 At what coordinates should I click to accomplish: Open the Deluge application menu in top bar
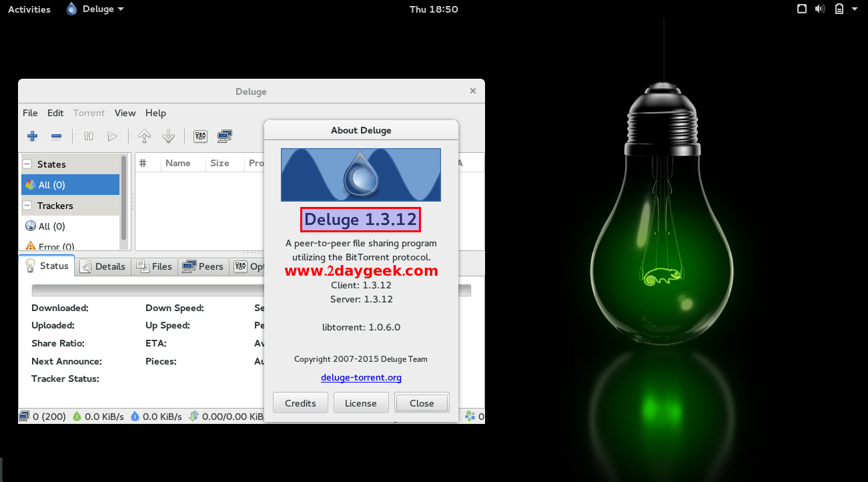(x=95, y=9)
